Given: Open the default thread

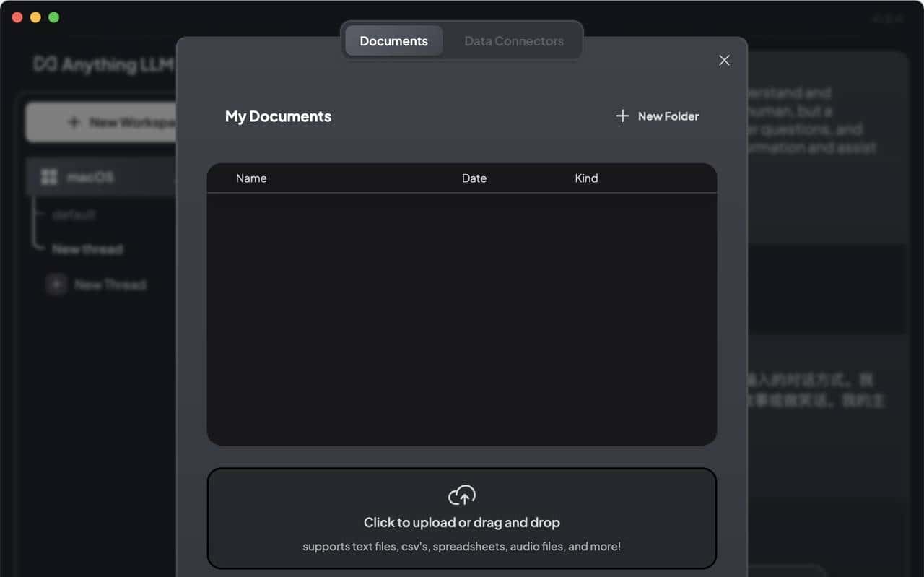Looking at the screenshot, I should 74,214.
